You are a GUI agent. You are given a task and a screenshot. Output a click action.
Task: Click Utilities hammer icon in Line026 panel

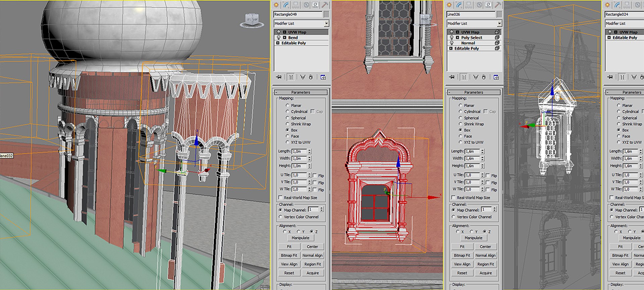tap(498, 5)
